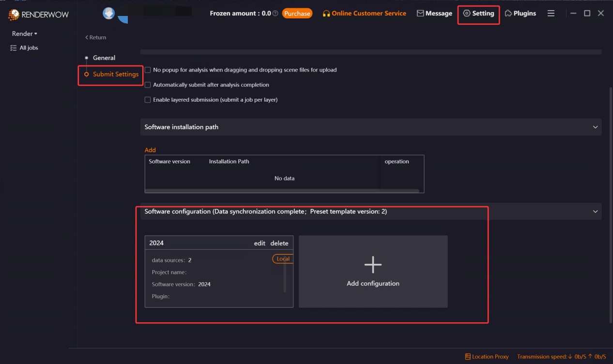Delete the 2024 configuration
The height and width of the screenshot is (364, 613).
coord(279,243)
